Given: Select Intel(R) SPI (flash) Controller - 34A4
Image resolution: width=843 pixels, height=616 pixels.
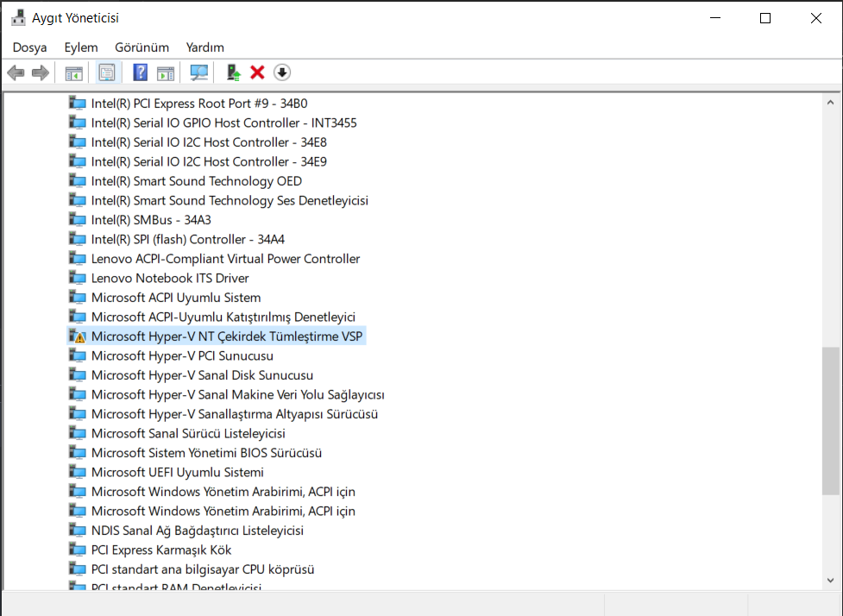Looking at the screenshot, I should pyautogui.click(x=187, y=239).
